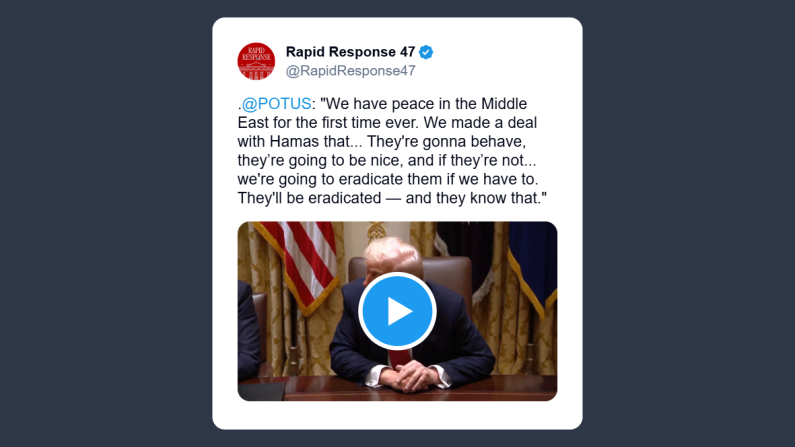This screenshot has width=795, height=447.
Task: Click the blue verified checkmark badge
Action: point(426,52)
